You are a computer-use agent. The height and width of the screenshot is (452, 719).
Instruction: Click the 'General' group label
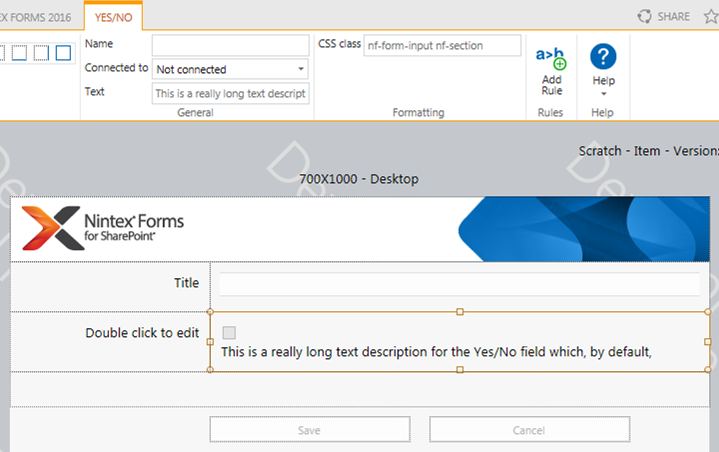[195, 113]
